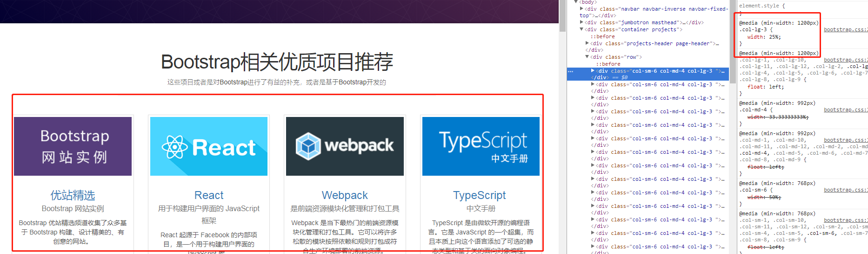868x254 pixels.
Task: Follow the TypeScript title link
Action: click(x=480, y=195)
